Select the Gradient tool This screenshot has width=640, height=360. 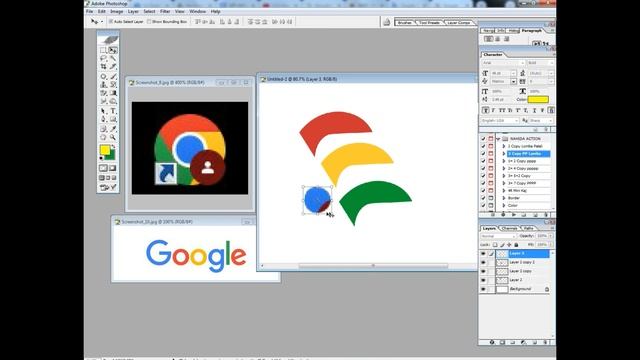click(113, 93)
